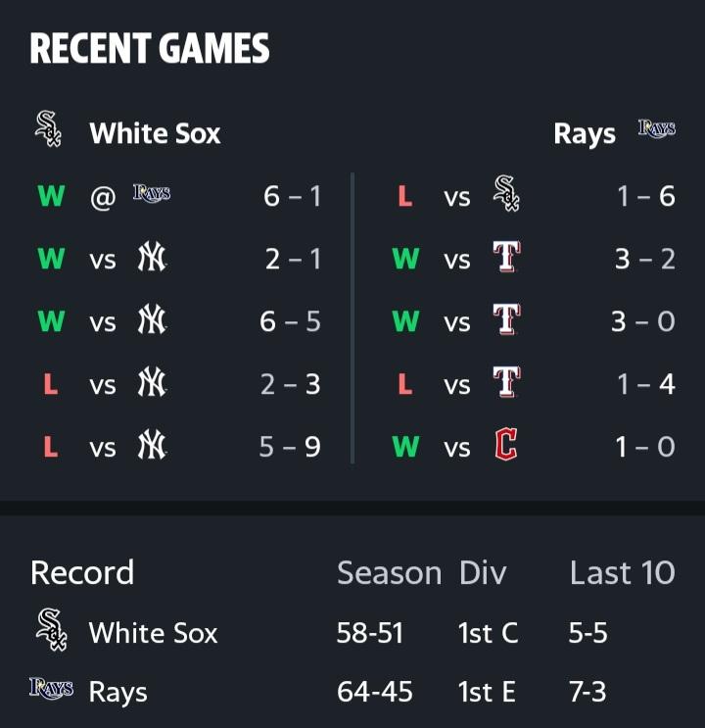705x728 pixels.
Task: Open the Rays team name header
Action: 585,134
